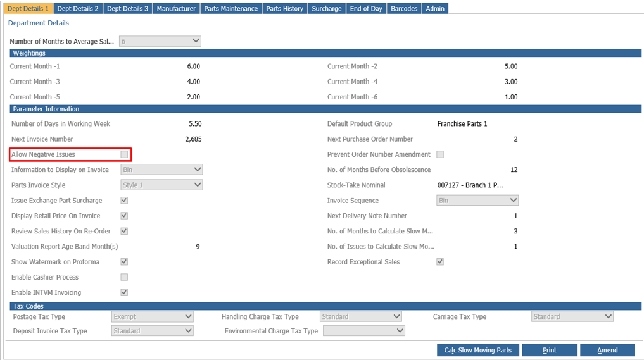Open Postage Tax Type dropdown

coord(153,316)
